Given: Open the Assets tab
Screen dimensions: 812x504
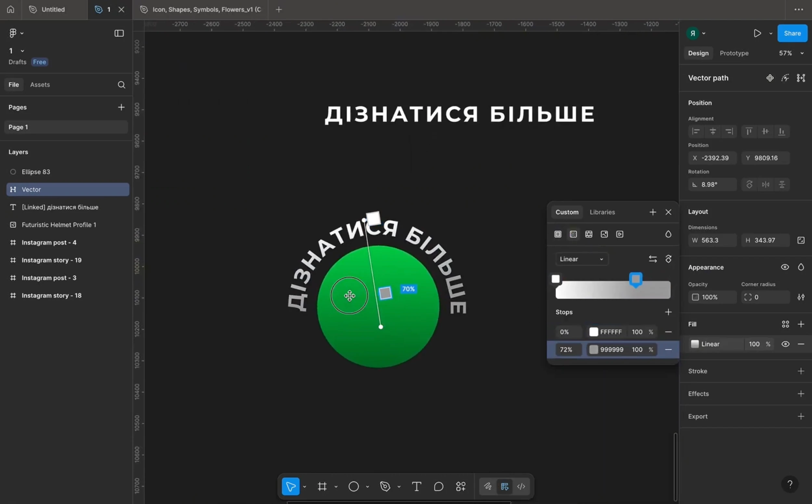Looking at the screenshot, I should coord(40,85).
